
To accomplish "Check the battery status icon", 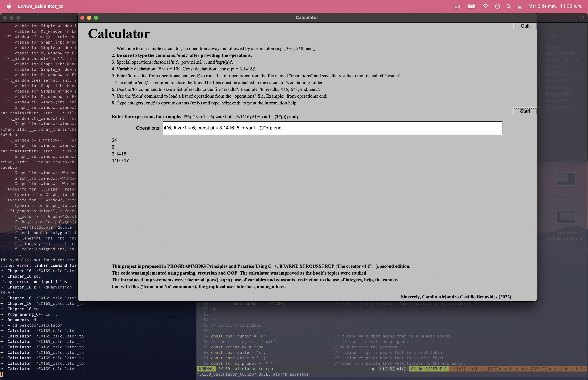I will click(x=472, y=6).
